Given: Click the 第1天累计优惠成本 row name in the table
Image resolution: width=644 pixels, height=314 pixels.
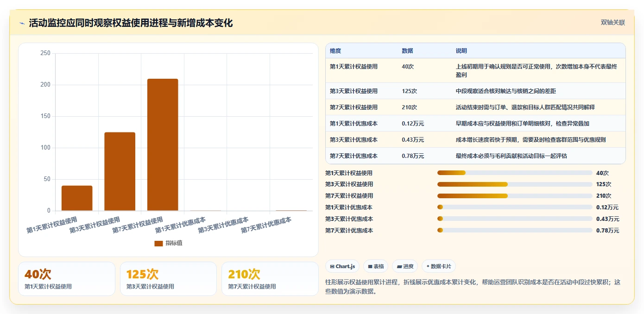Looking at the screenshot, I should [354, 124].
